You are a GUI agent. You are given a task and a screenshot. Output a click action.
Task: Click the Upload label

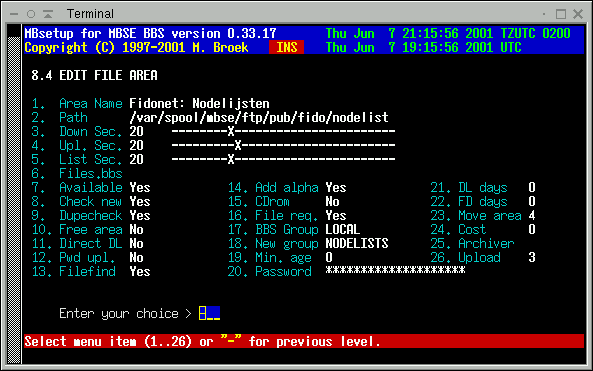tap(479, 257)
